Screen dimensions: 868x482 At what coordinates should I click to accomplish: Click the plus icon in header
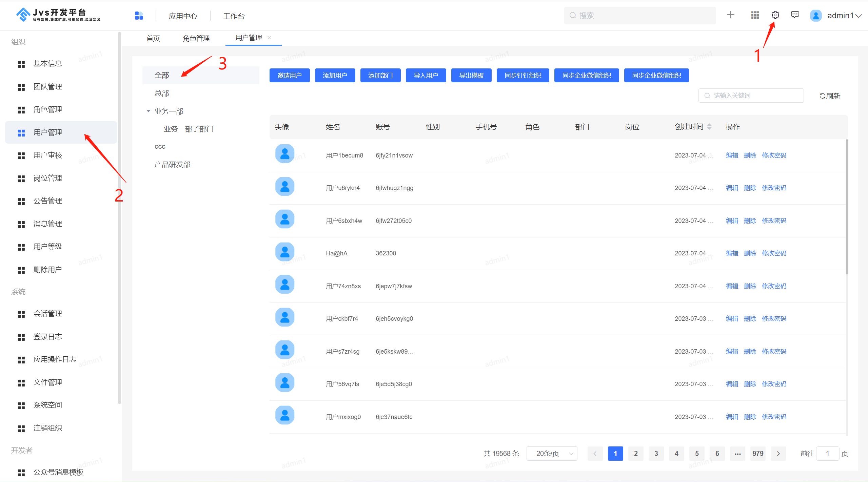[731, 15]
